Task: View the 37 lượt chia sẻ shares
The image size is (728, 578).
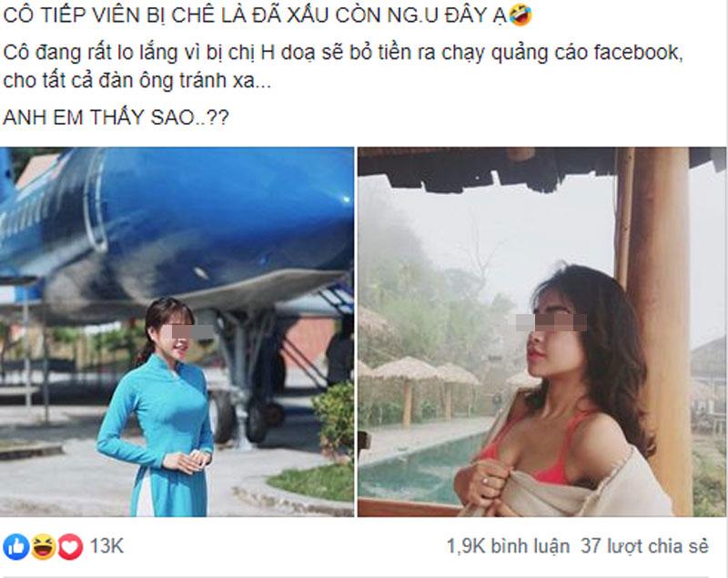Action: [645, 546]
